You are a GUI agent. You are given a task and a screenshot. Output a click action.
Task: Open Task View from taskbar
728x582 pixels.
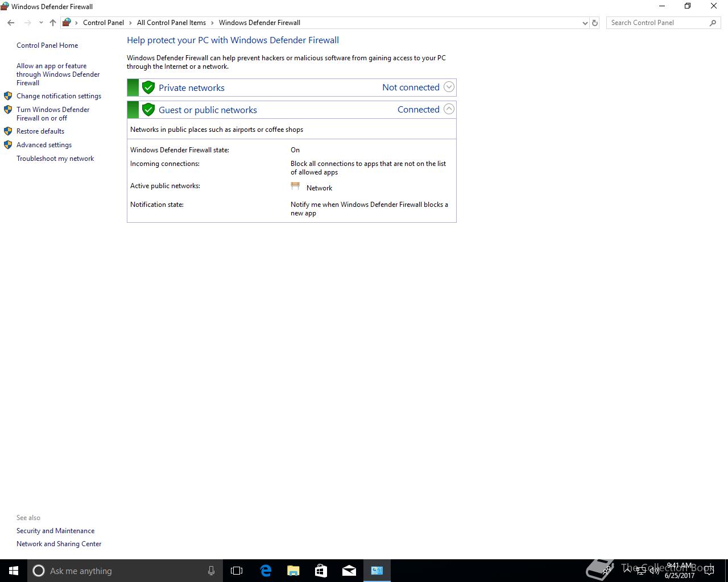coord(237,571)
